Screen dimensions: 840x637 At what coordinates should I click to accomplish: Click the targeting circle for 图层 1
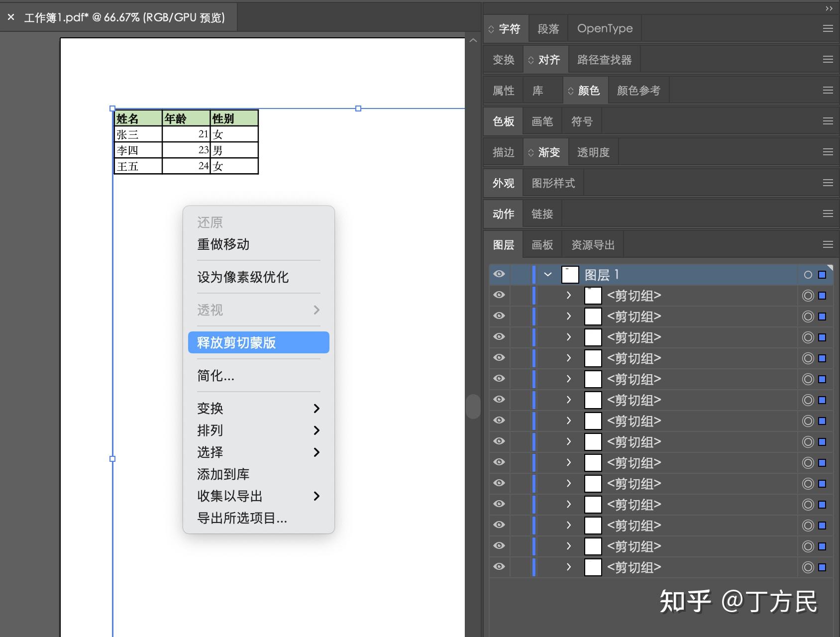click(x=807, y=274)
